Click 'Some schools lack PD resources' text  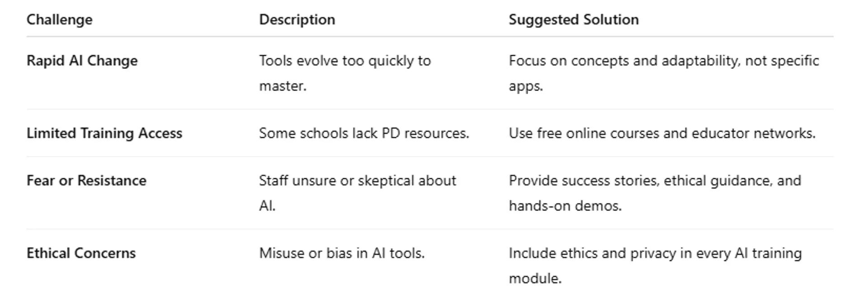tap(363, 133)
